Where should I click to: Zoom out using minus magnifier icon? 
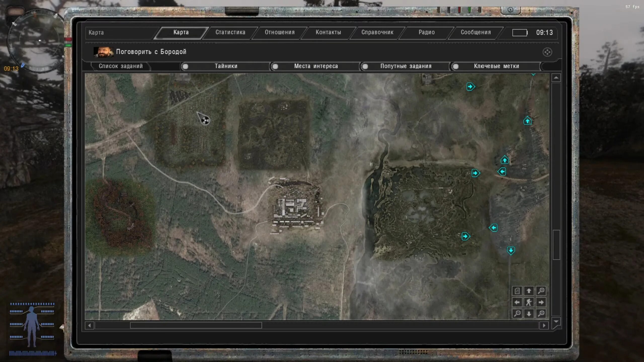(x=517, y=313)
